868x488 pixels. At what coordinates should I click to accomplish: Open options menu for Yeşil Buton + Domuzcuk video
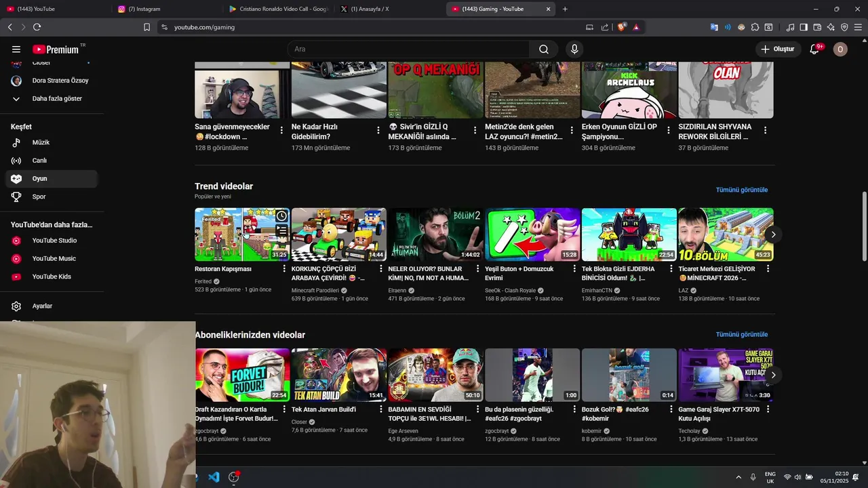(x=574, y=269)
